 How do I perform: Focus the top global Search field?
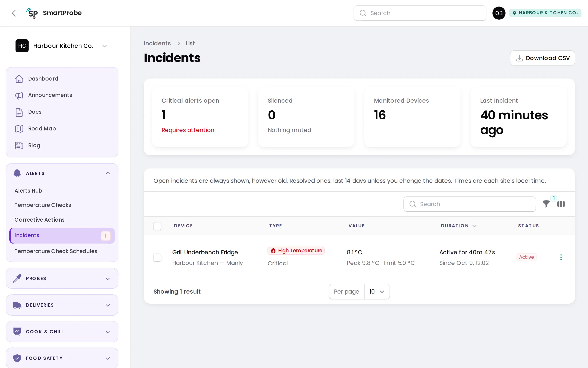coord(420,13)
